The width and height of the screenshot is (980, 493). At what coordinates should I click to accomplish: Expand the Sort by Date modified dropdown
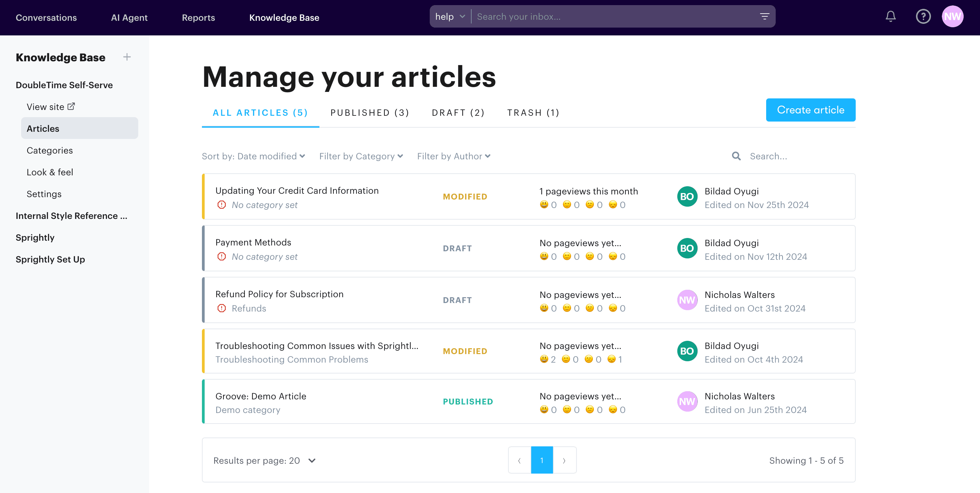click(253, 156)
